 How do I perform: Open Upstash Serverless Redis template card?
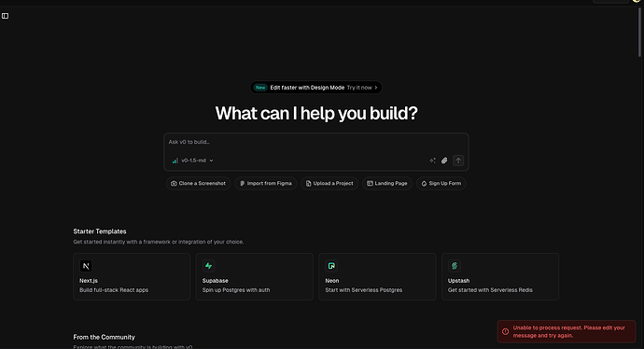500,277
